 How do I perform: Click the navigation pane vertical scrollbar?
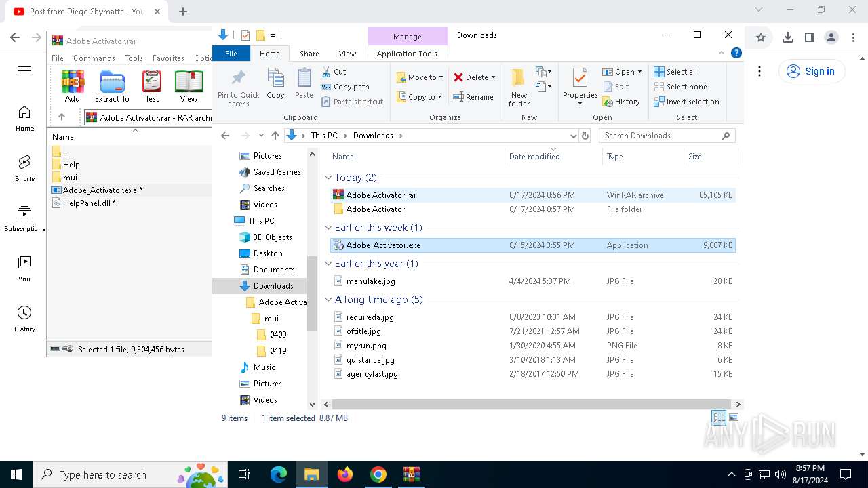click(x=313, y=293)
